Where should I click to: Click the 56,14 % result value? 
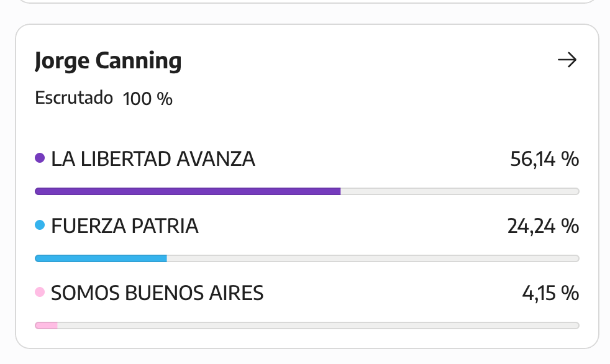(544, 159)
